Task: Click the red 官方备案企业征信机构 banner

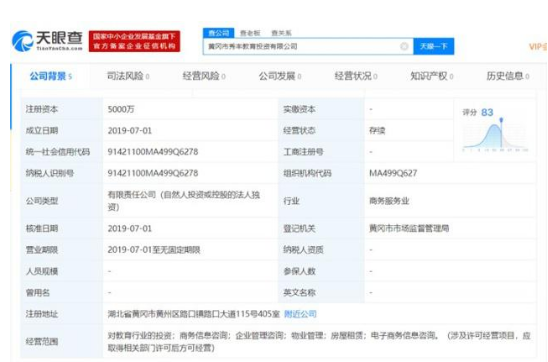Action: click(x=135, y=41)
